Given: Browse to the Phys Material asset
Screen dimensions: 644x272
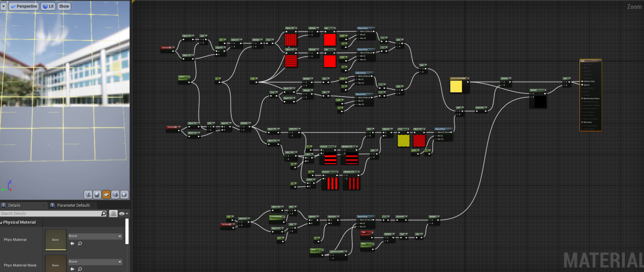Looking at the screenshot, I should pos(80,243).
